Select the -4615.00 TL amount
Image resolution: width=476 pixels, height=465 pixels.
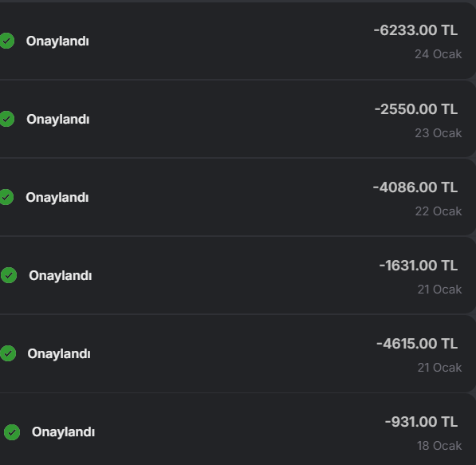click(x=417, y=344)
